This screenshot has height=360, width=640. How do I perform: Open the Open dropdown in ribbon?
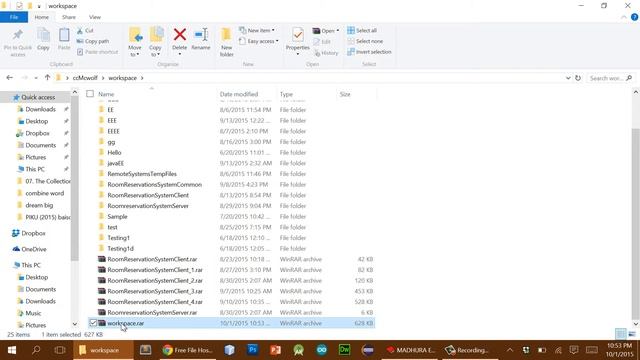click(326, 31)
